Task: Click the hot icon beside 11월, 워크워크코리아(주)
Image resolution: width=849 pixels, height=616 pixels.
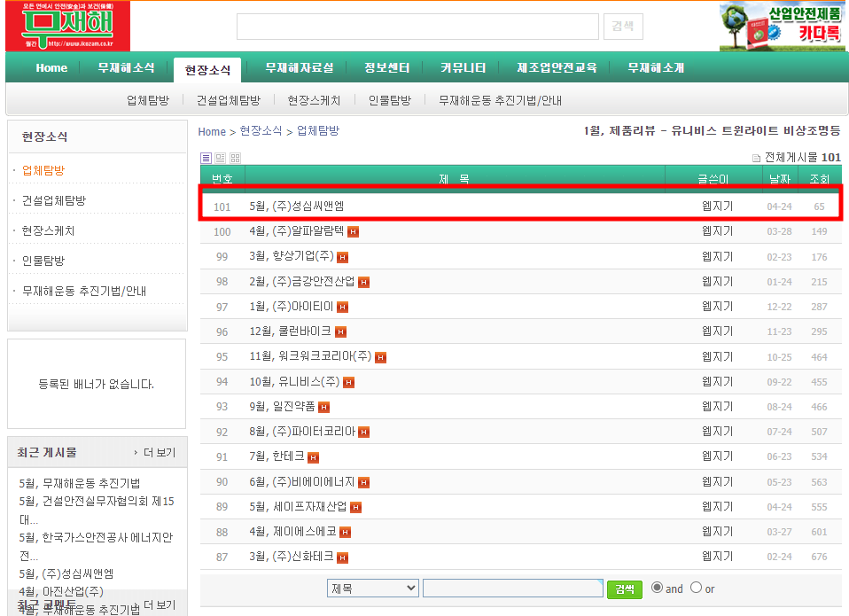Action: click(381, 357)
